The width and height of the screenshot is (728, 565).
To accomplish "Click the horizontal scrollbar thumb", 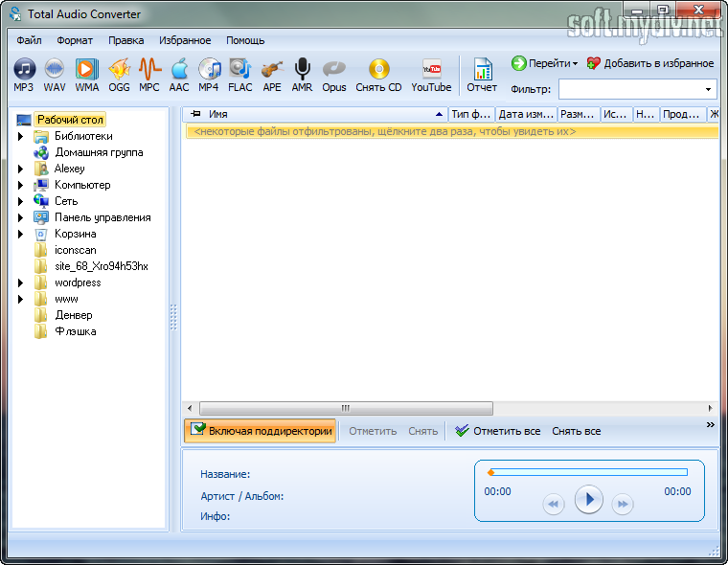I will point(346,409).
